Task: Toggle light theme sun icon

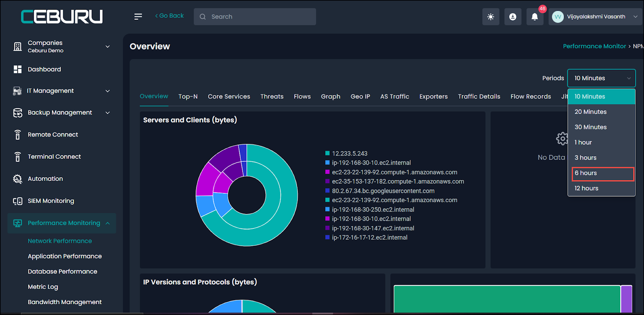Action: (491, 17)
